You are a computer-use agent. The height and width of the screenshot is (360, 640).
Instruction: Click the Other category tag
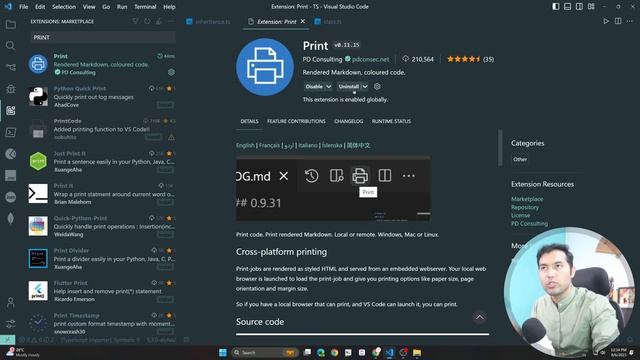coord(520,160)
